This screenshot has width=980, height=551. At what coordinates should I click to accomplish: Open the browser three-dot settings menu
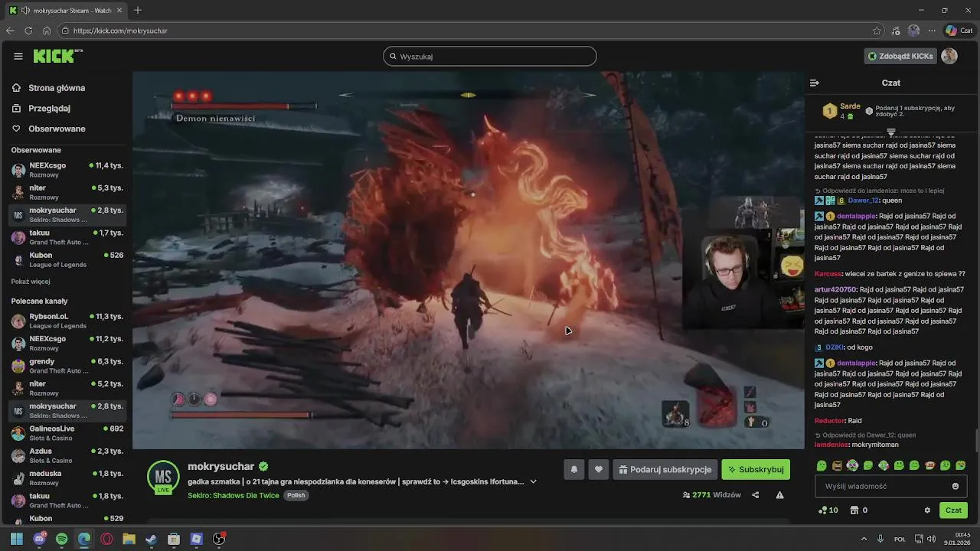click(x=932, y=31)
